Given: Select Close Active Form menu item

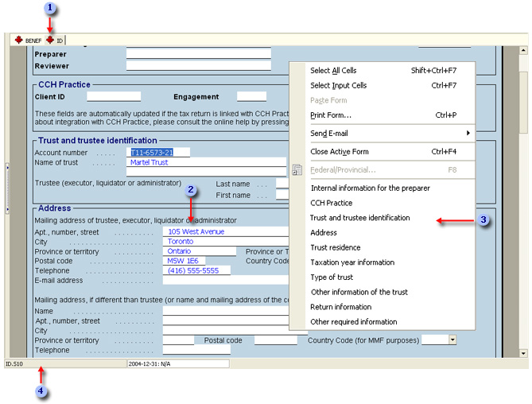Looking at the screenshot, I should tap(383, 152).
